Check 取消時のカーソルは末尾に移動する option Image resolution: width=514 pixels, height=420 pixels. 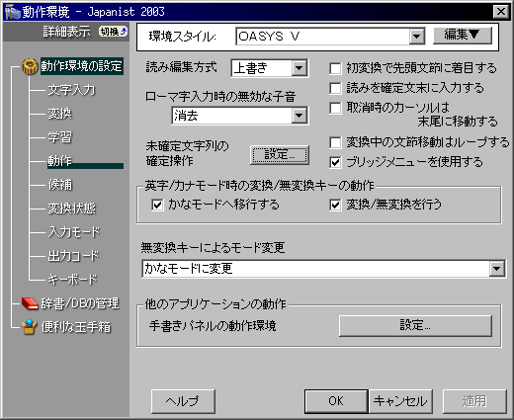pos(335,108)
